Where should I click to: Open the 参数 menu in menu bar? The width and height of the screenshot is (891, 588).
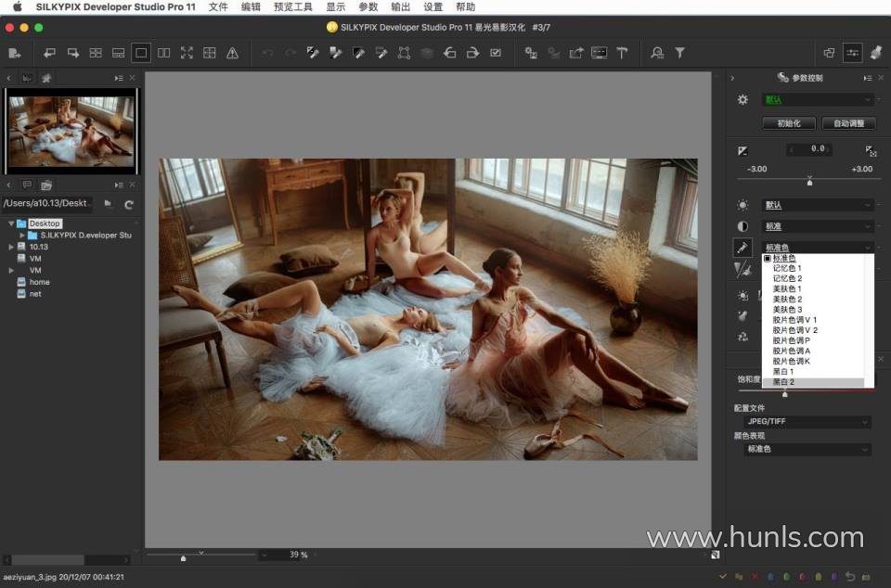click(x=368, y=6)
